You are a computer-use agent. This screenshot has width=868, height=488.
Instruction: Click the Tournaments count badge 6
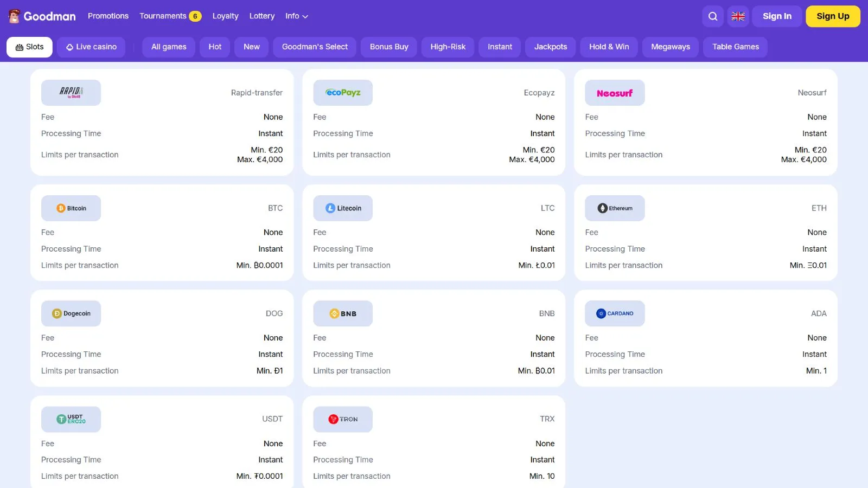[x=195, y=16]
